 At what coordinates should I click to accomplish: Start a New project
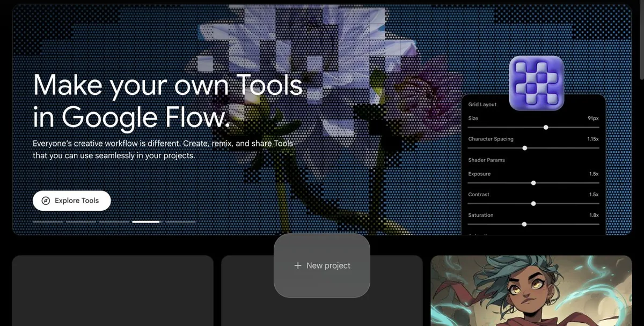[322, 265]
